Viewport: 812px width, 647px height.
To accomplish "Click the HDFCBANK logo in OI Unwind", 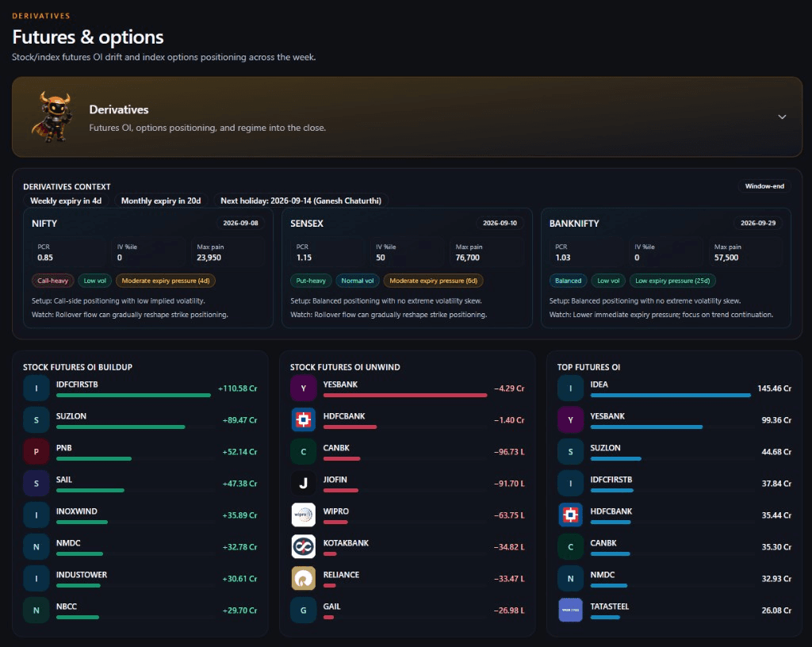I will click(x=304, y=419).
